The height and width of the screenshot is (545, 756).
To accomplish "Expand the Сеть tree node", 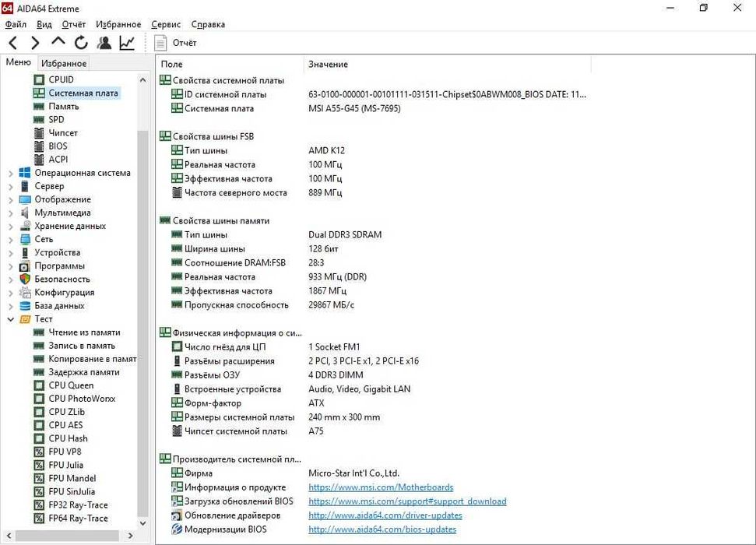I will click(x=11, y=239).
